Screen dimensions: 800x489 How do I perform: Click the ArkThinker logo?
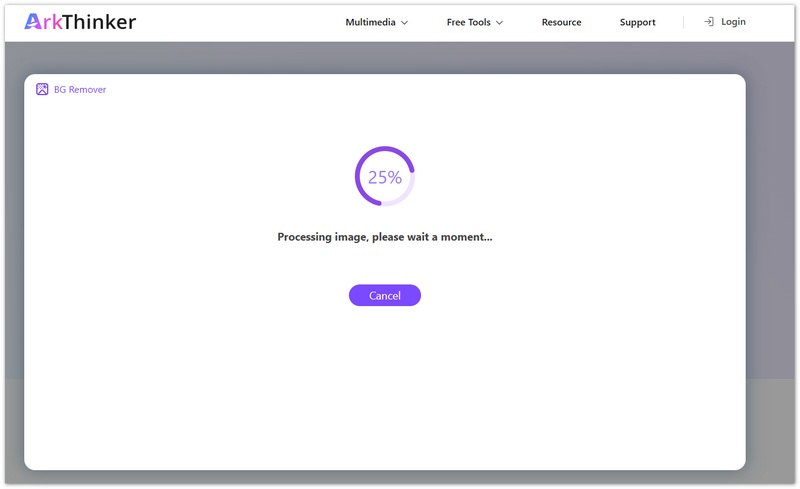[x=80, y=21]
